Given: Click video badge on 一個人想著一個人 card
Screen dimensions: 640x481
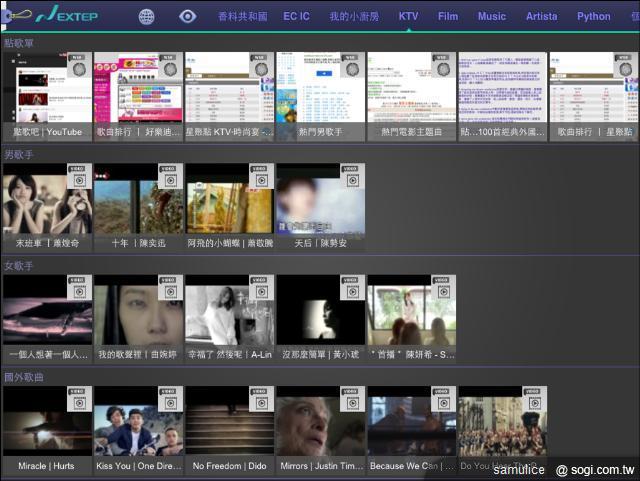Looking at the screenshot, I should pos(79,288).
